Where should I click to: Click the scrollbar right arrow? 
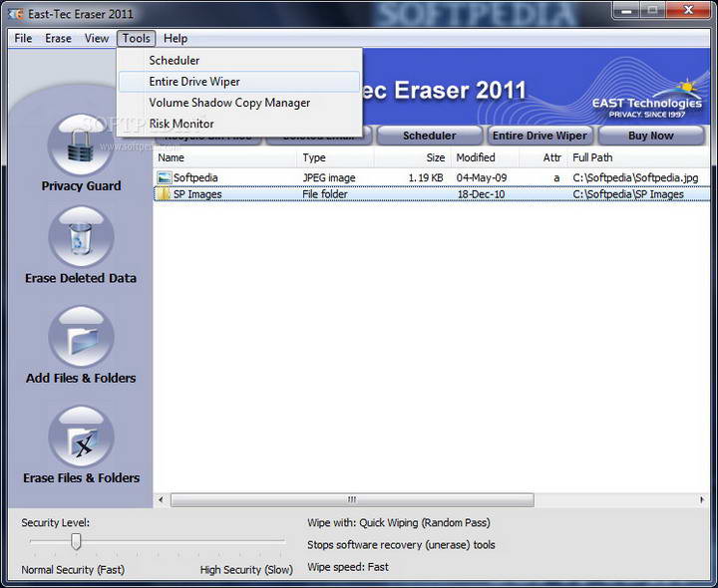702,499
